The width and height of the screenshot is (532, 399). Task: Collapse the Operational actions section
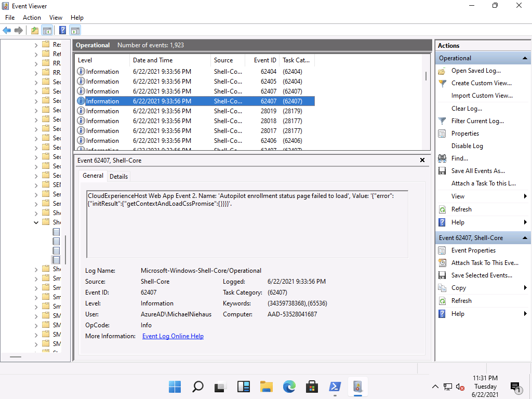(x=525, y=58)
